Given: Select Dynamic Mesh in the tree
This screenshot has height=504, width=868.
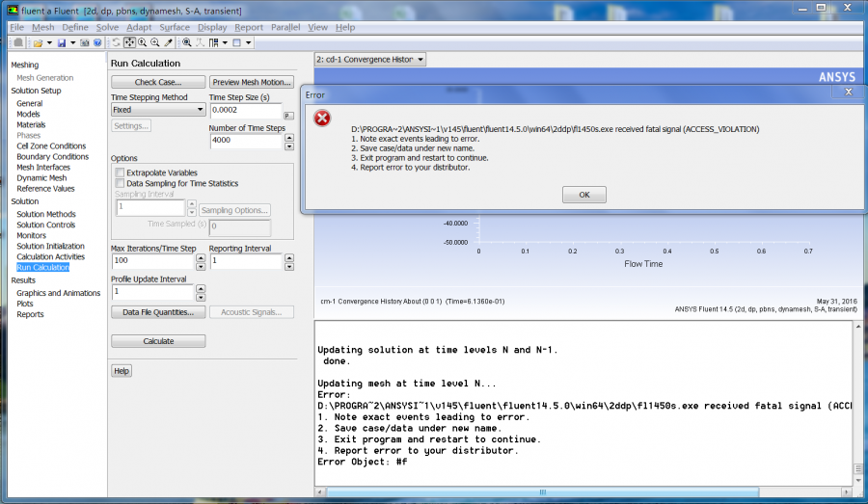Looking at the screenshot, I should (41, 177).
